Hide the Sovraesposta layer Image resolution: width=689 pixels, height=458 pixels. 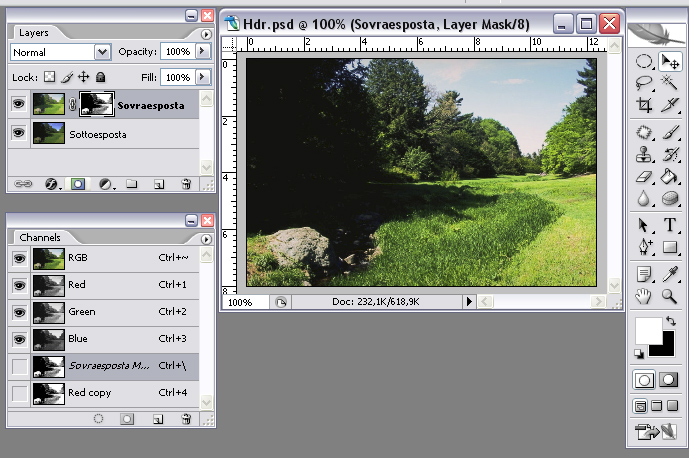pos(19,105)
